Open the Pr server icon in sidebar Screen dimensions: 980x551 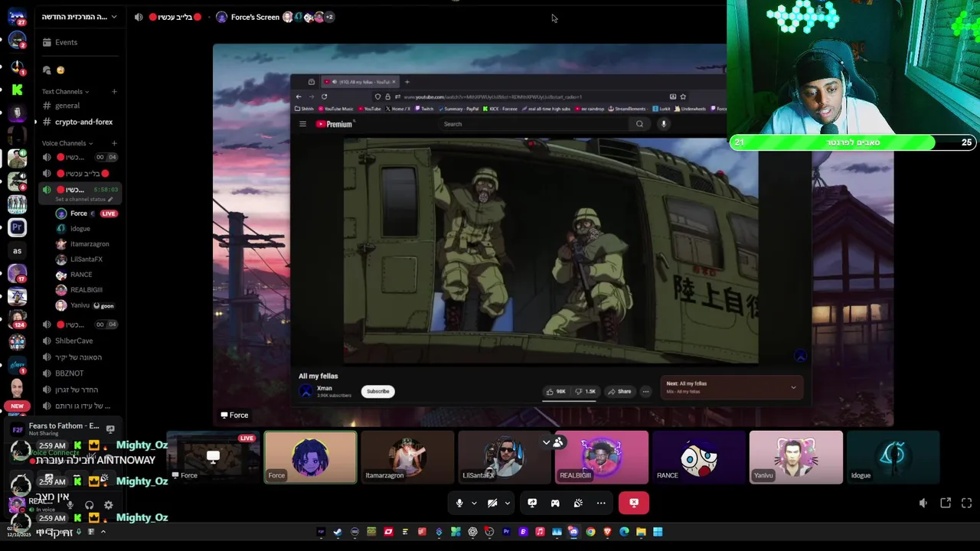[x=17, y=227]
